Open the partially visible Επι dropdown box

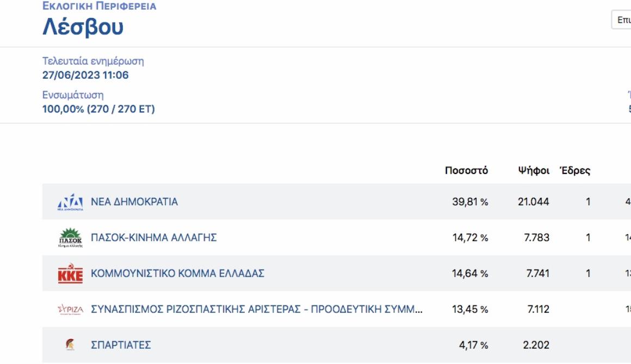click(x=621, y=20)
